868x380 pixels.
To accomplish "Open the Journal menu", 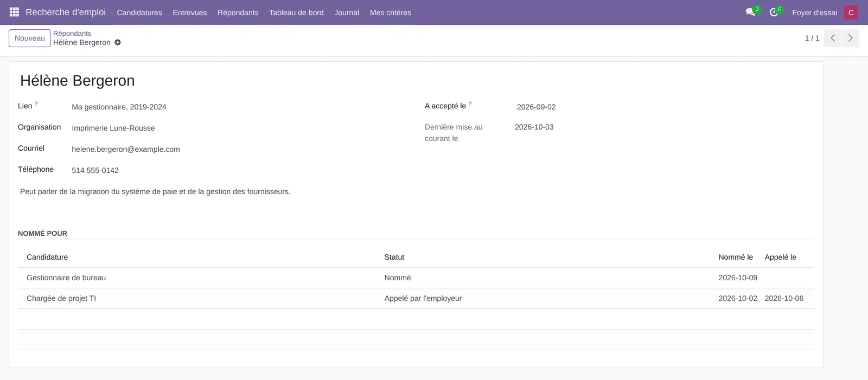I will click(347, 12).
